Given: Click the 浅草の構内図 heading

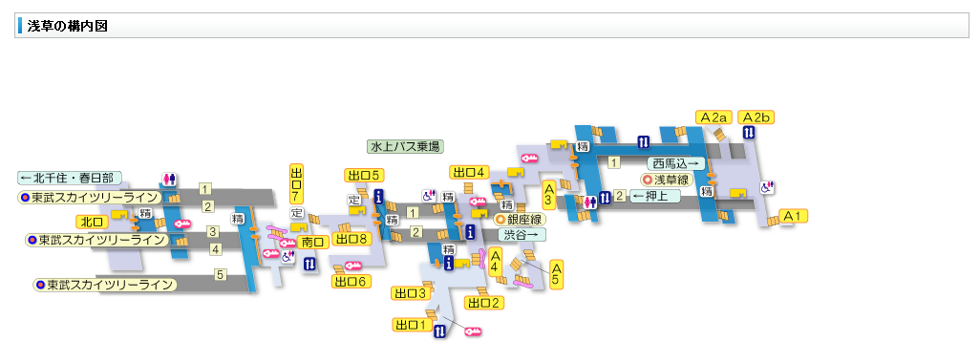Looking at the screenshot, I should coord(68,26).
